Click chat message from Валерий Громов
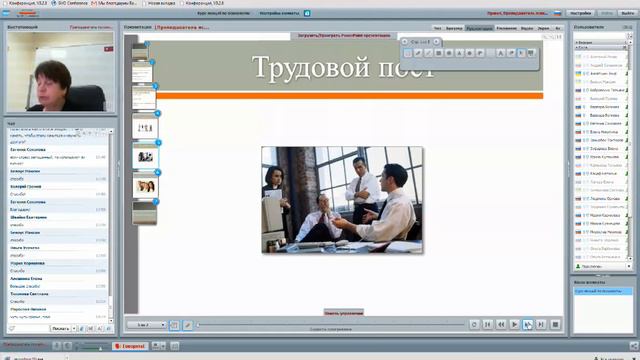This screenshot has height=360, width=640. coord(58,190)
